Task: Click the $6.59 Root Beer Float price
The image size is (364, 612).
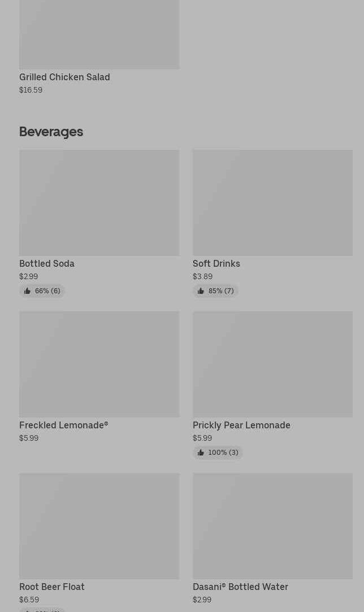Action: (x=29, y=600)
